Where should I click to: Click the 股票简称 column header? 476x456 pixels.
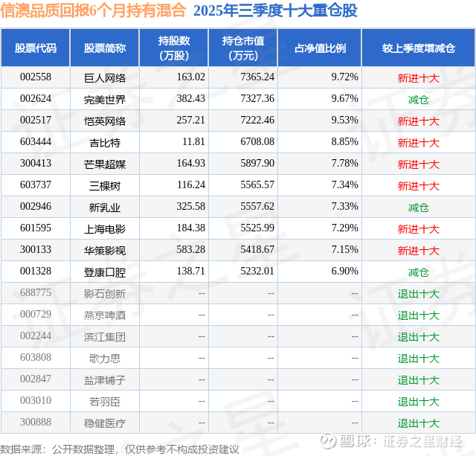[x=105, y=48]
